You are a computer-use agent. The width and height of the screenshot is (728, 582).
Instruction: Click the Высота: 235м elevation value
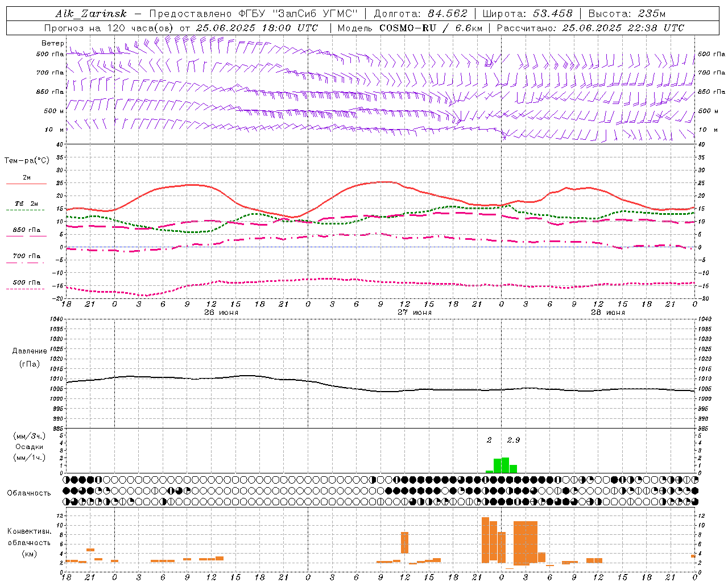(x=627, y=14)
